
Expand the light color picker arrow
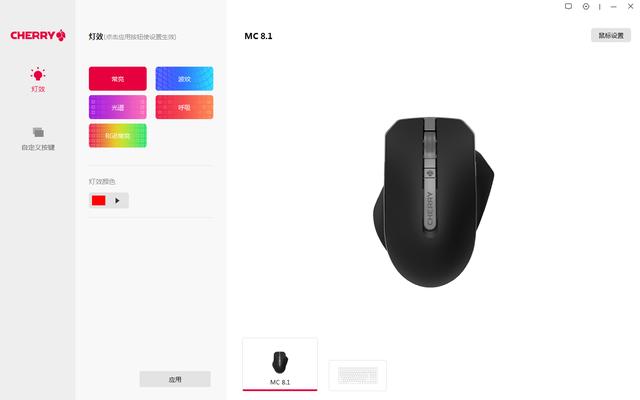118,200
